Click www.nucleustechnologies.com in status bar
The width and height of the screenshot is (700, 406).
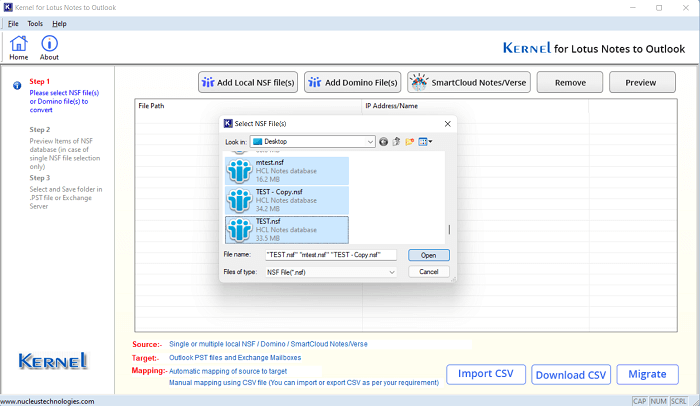pyautogui.click(x=47, y=402)
